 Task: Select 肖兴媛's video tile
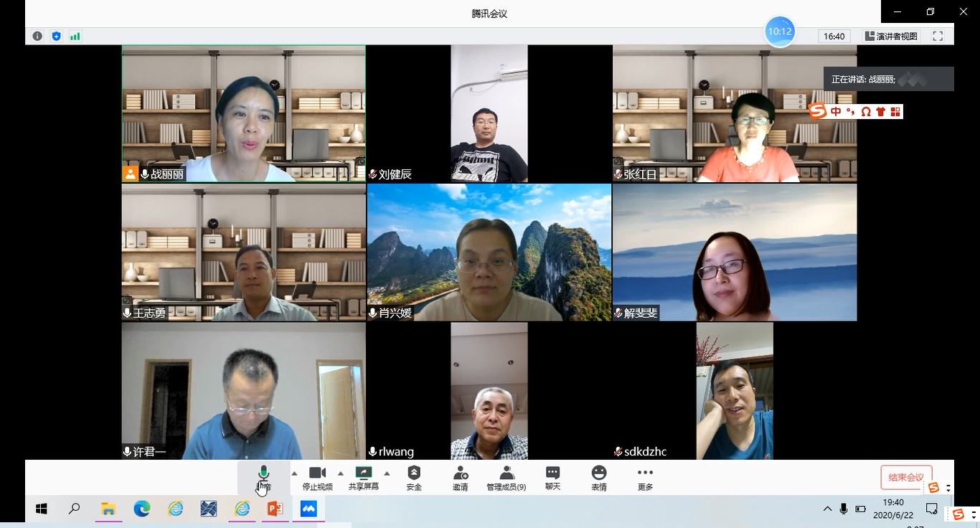(x=489, y=252)
